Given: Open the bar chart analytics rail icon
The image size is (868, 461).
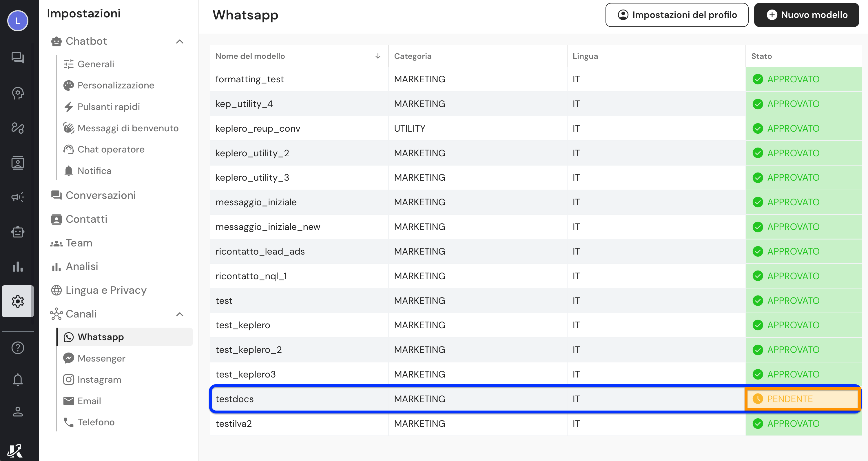Looking at the screenshot, I should coord(17,267).
